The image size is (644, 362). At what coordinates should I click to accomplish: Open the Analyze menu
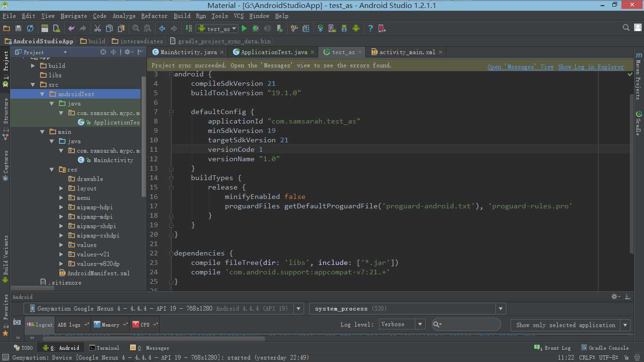click(124, 16)
